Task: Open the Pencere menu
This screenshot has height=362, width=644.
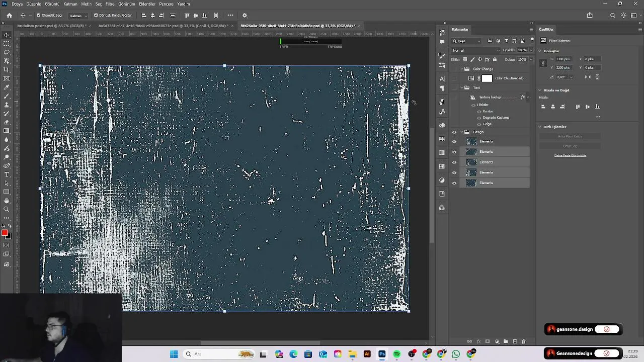Action: (166, 4)
